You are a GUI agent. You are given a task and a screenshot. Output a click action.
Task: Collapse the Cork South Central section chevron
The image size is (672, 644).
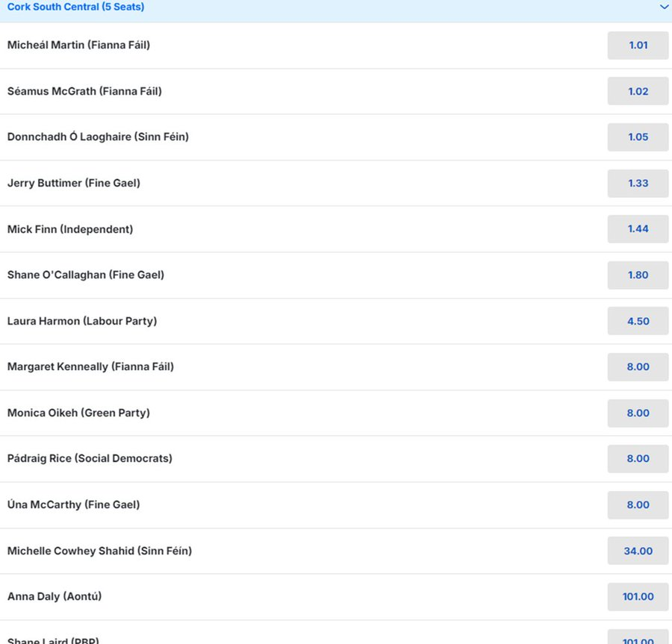[664, 7]
